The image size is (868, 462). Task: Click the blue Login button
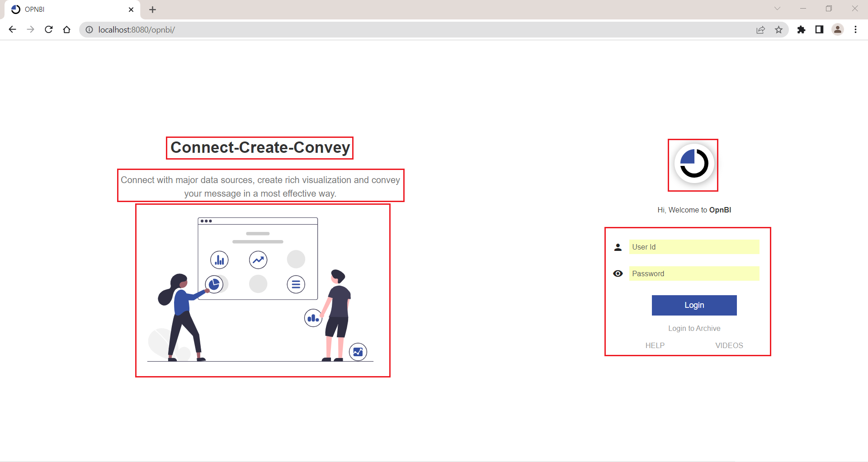click(x=694, y=305)
